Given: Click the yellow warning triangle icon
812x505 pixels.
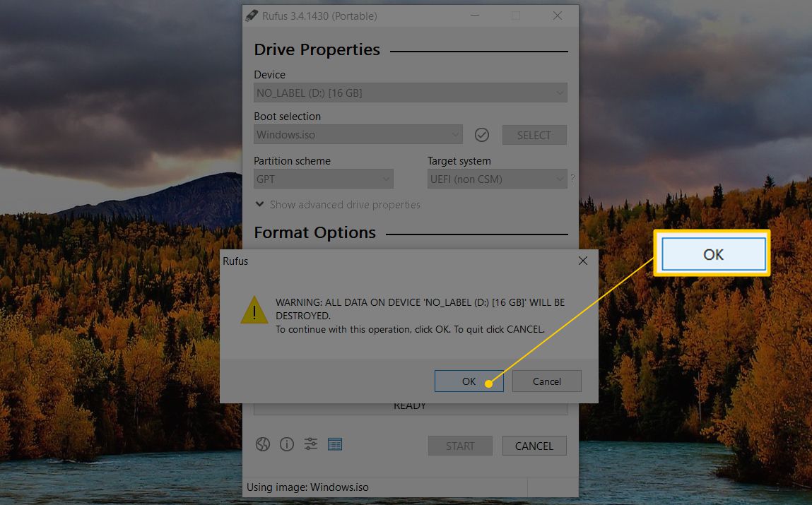Looking at the screenshot, I should tap(254, 310).
